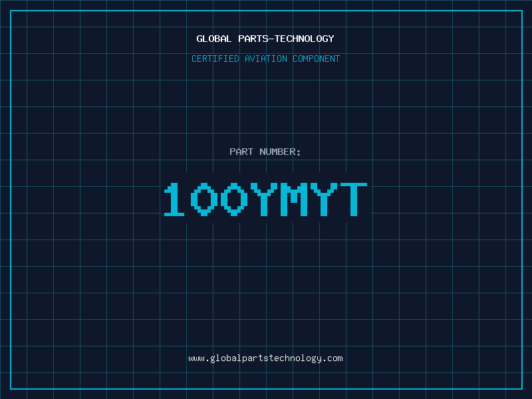Click the word GLOBAL in the header

click(x=214, y=39)
